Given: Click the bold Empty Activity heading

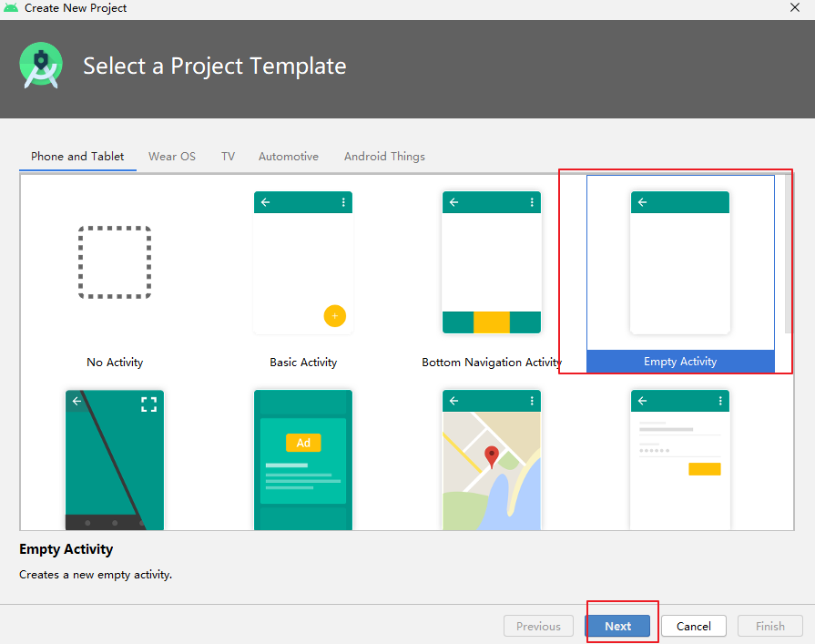Looking at the screenshot, I should pos(66,549).
